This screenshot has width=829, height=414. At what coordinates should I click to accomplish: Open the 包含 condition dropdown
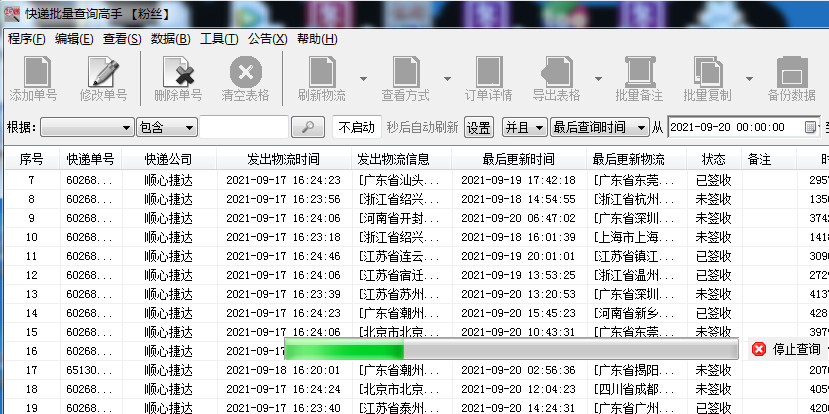[167, 127]
